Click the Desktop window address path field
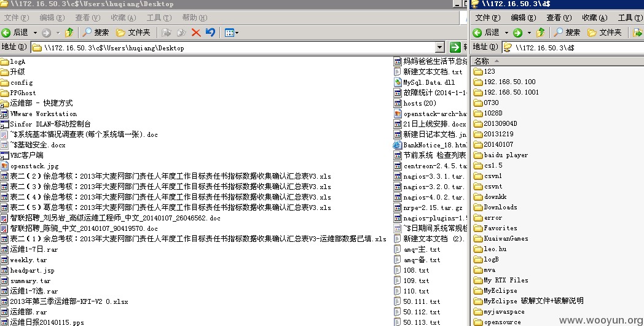The image size is (644, 326). pyautogui.click(x=234, y=48)
